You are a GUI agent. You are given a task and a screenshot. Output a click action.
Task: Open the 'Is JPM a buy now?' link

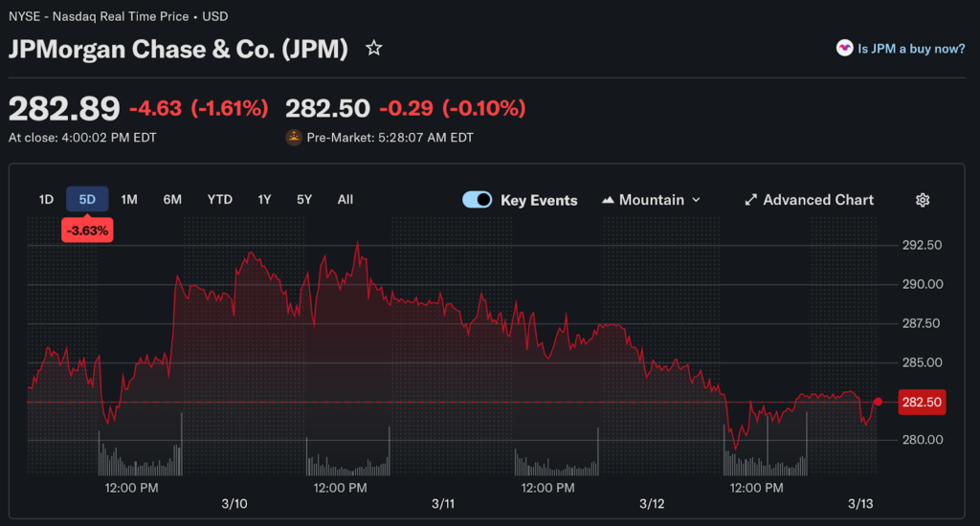coord(911,49)
